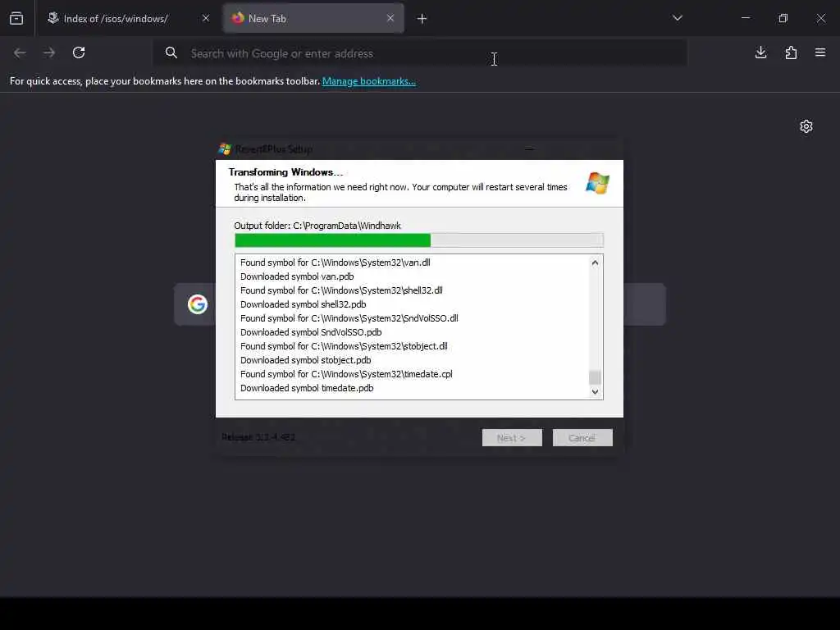
Task: Select log line 'Downloaded symbol SndVolSSO.pdb'
Action: point(311,332)
